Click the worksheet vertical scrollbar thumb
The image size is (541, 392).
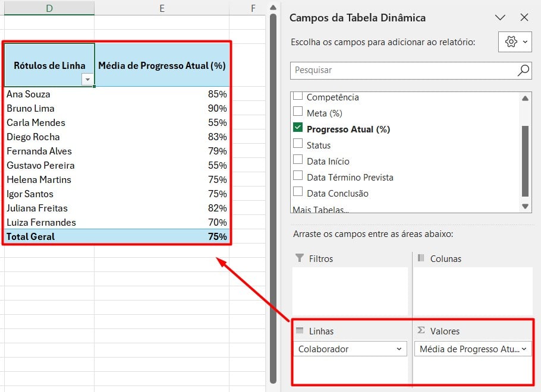click(273, 198)
